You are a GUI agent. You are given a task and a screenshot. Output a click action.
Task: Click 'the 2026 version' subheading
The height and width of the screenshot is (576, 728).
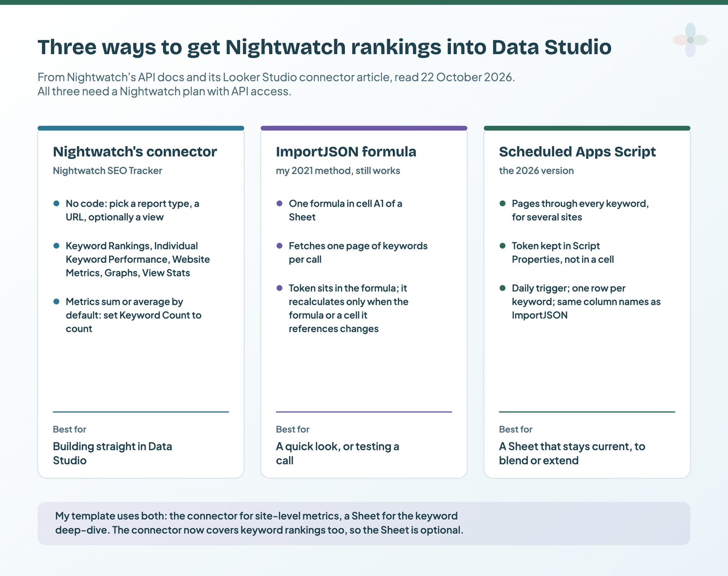tap(536, 171)
